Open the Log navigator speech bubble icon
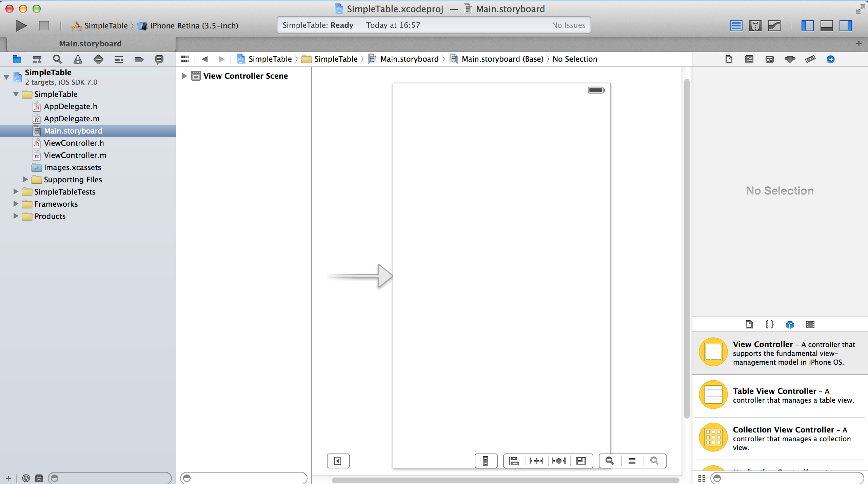Image resolution: width=868 pixels, height=484 pixels. pos(159,59)
